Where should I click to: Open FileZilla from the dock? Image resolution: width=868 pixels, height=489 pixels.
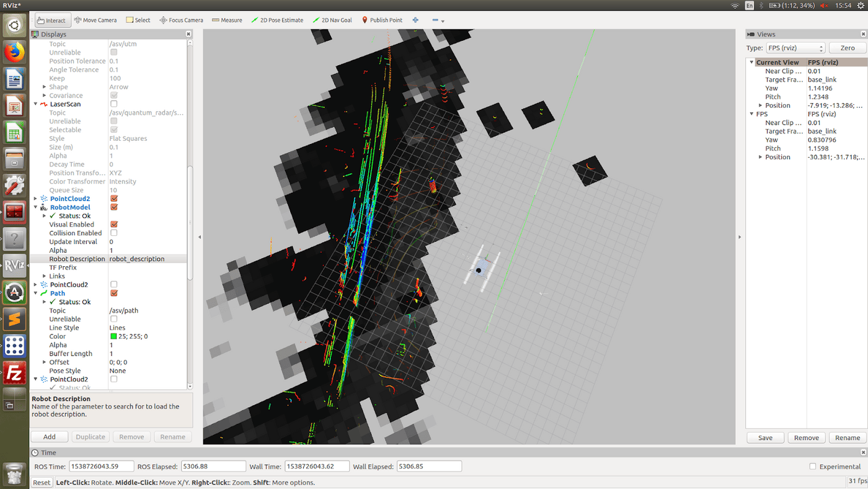pos(14,372)
